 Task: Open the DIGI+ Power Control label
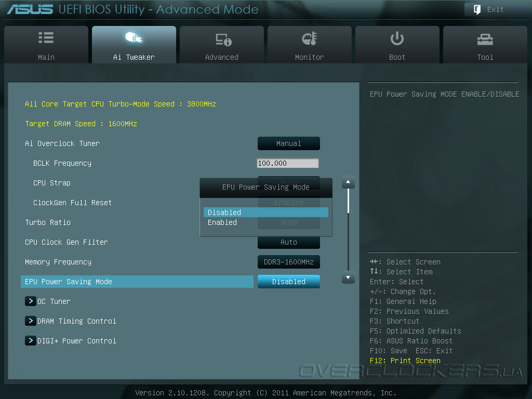pyautogui.click(x=77, y=341)
